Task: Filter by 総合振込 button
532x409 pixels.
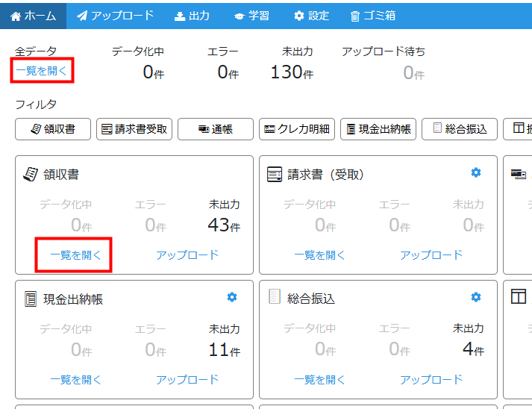Action: 460,129
